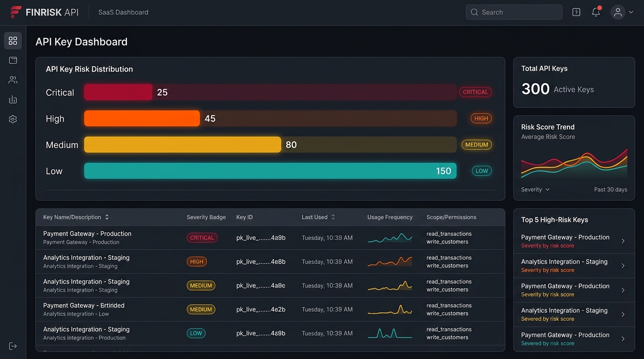
Task: Click into the Search field
Action: pos(514,12)
